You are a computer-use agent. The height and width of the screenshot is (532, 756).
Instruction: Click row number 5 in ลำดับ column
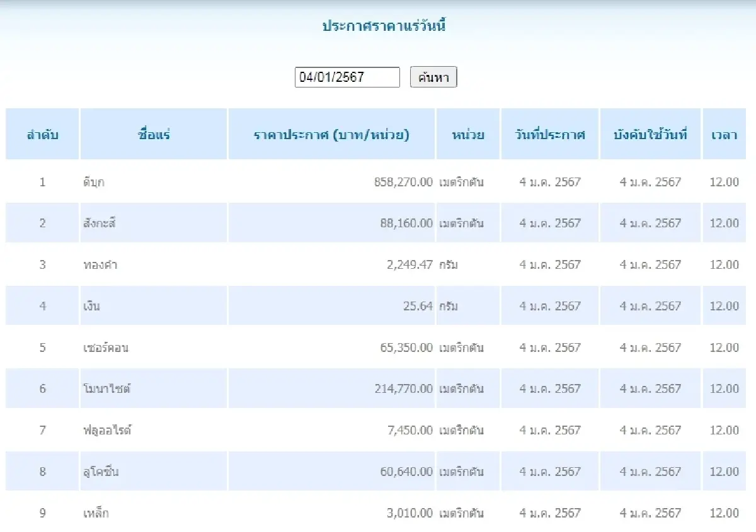coord(42,348)
